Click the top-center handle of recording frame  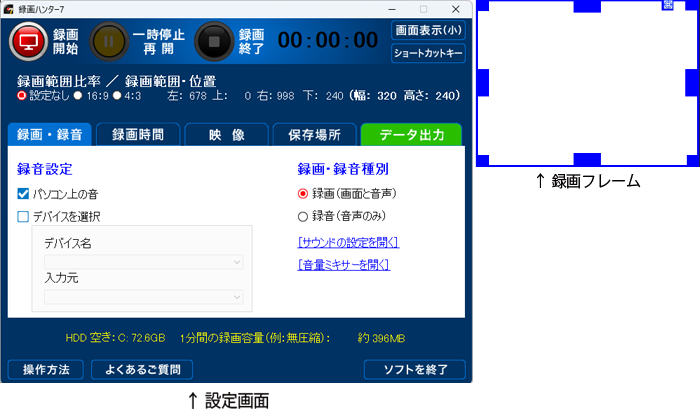[587, 6]
